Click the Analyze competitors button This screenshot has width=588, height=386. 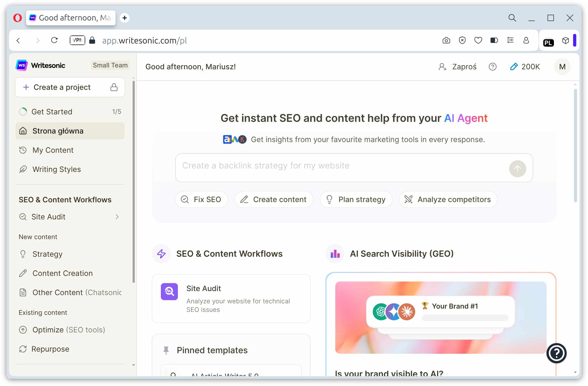[448, 199]
